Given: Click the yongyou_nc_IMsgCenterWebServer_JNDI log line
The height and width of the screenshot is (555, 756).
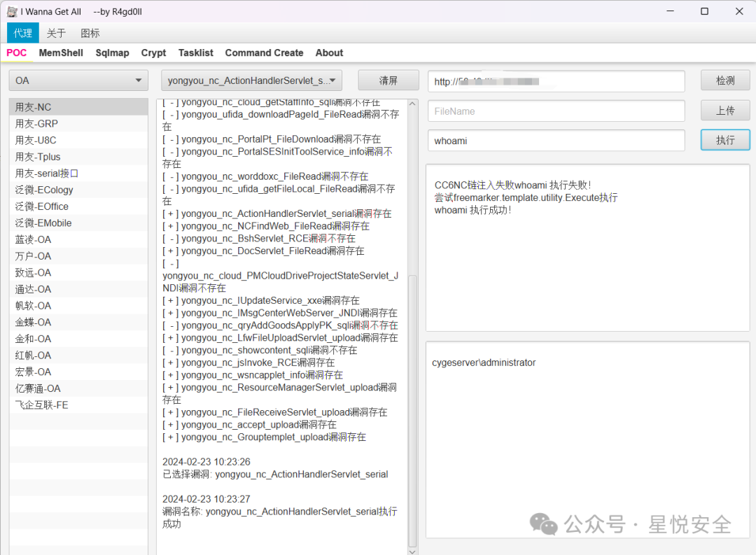Looking at the screenshot, I should 280,314.
